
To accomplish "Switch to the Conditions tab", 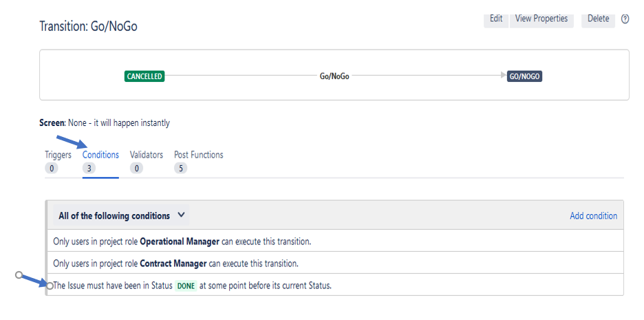I will pyautogui.click(x=100, y=155).
